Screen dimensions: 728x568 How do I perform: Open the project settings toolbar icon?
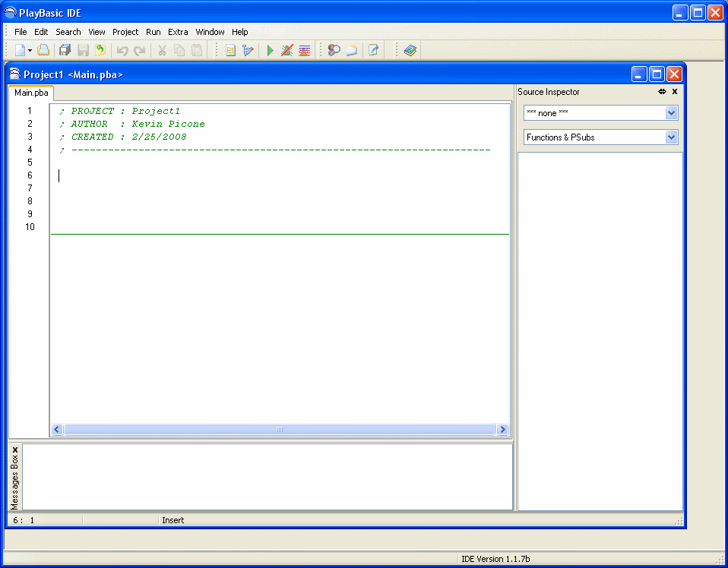pos(230,50)
